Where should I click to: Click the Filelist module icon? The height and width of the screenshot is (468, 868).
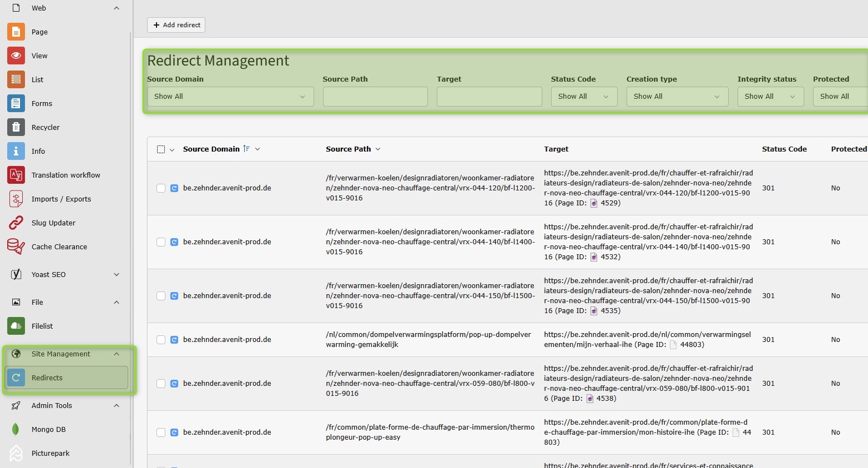coord(16,326)
